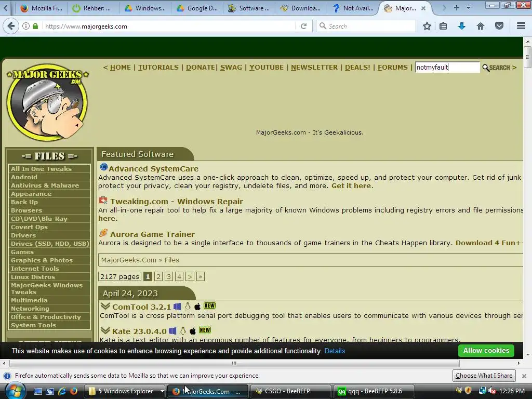Click site search field containing notmyfault
This screenshot has height=399, width=532.
447,67
